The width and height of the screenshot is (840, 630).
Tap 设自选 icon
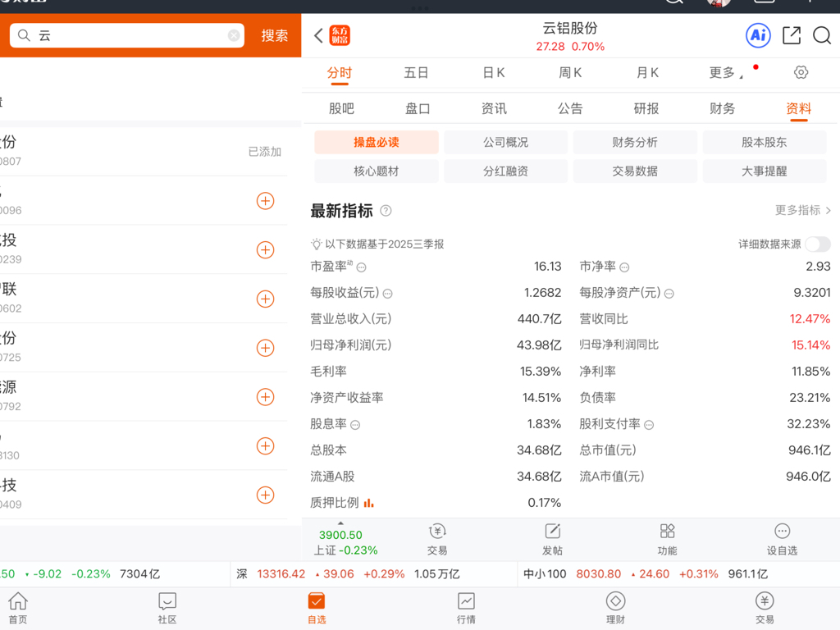click(782, 540)
